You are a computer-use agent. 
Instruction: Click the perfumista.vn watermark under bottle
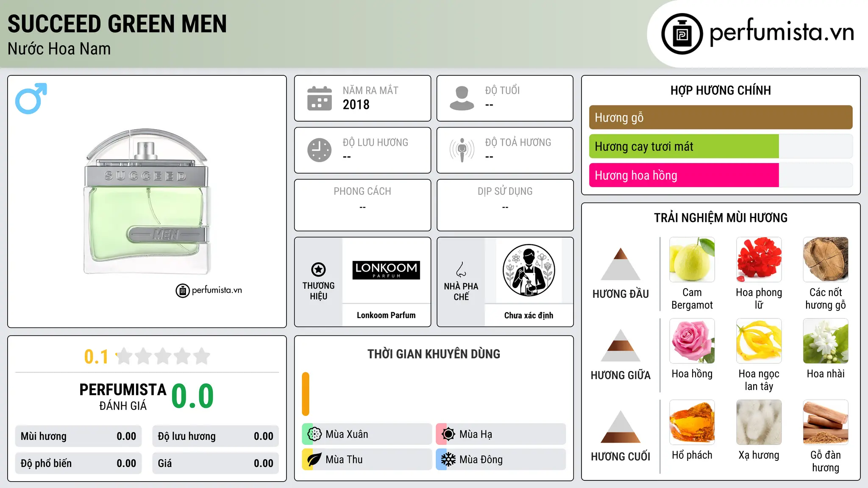click(209, 290)
